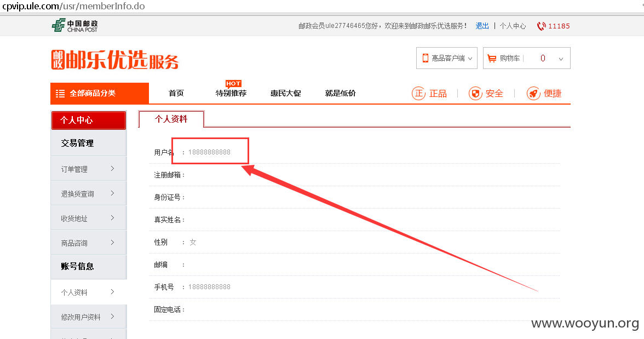Open the 全部商品分类 category menu

click(x=100, y=93)
